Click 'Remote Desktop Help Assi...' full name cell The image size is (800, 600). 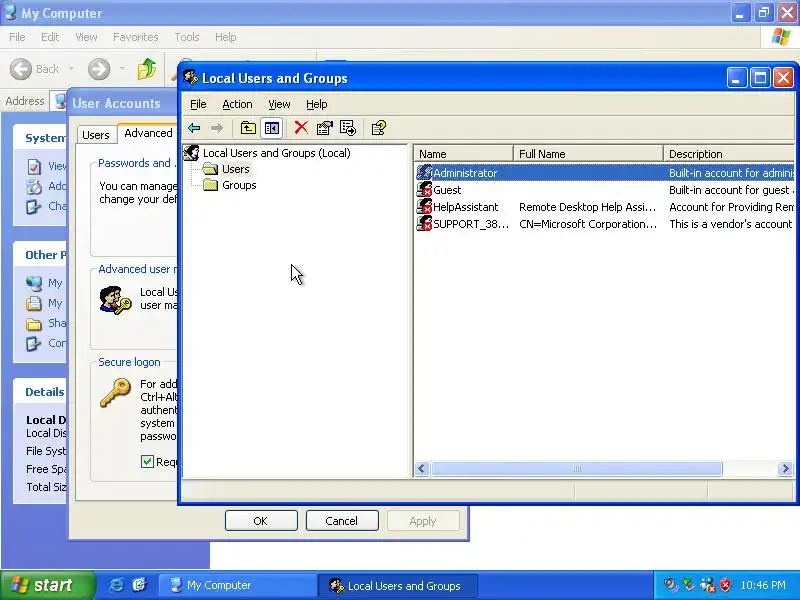point(588,207)
